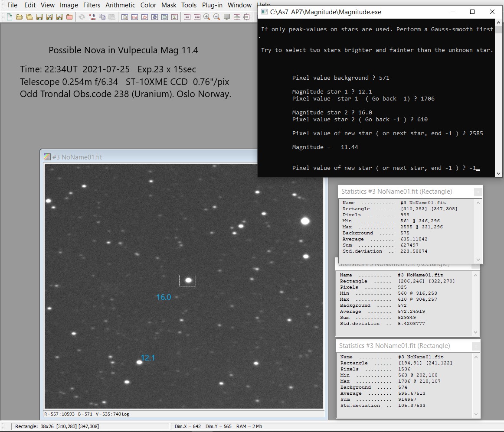The image size is (504, 432).
Task: Open the histogram tool icon
Action: 134,17
